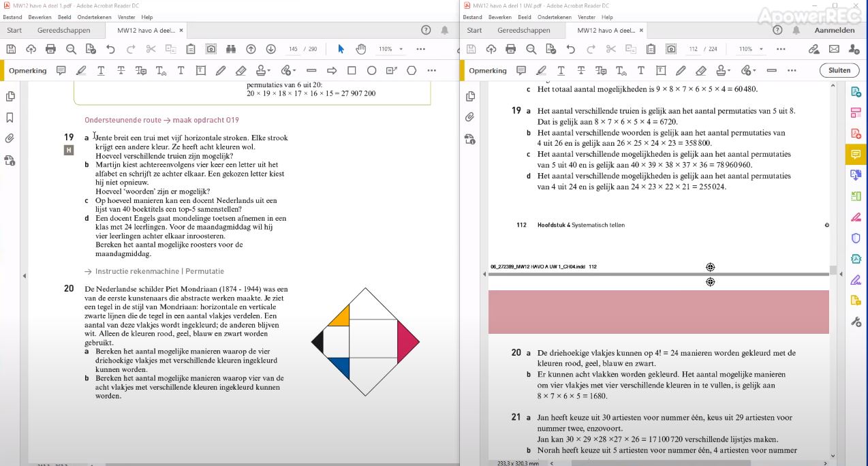Click the Print icon in left window
Image resolution: width=868 pixels, height=466 pixels.
point(50,49)
